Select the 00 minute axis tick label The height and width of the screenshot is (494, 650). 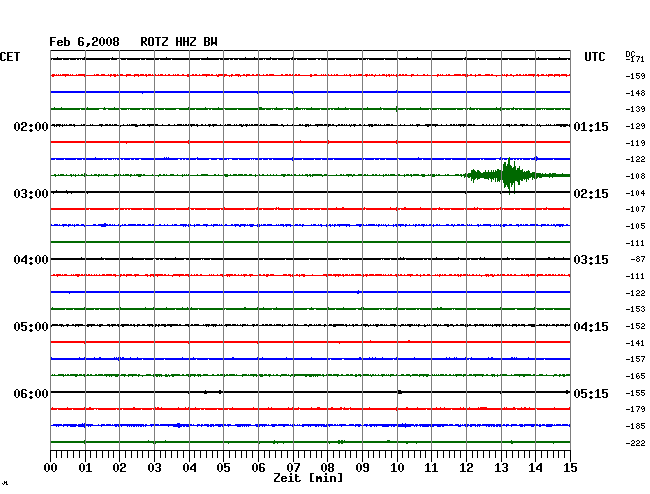[50, 468]
